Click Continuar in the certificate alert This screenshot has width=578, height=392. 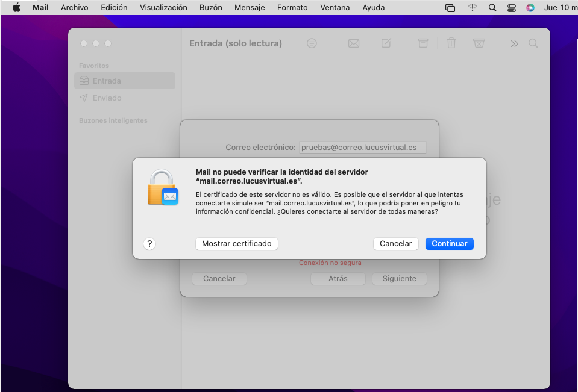pos(450,243)
